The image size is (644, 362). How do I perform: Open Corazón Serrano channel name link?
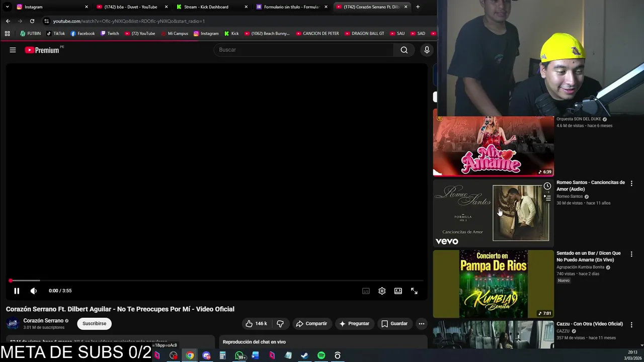(x=43, y=321)
